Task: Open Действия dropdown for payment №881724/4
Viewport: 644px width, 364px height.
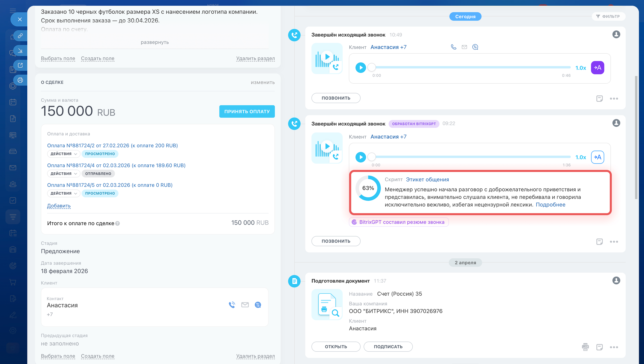Action: pyautogui.click(x=64, y=173)
